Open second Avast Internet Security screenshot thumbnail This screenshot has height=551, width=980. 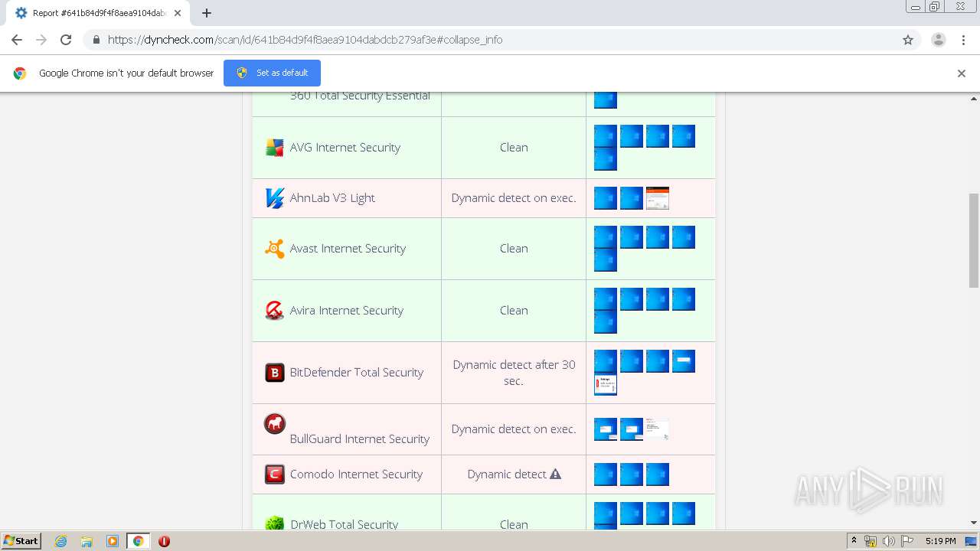click(x=632, y=237)
